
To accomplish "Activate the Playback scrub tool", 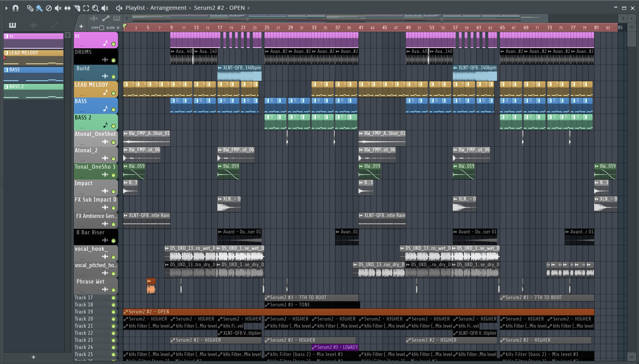I will click(105, 8).
